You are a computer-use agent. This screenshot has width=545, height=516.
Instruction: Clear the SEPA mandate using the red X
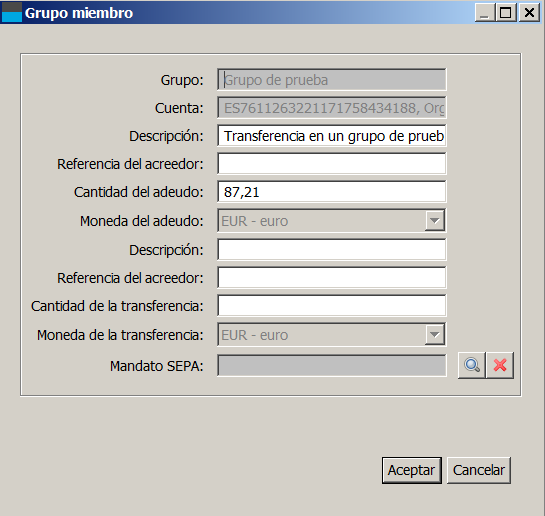pyautogui.click(x=500, y=365)
